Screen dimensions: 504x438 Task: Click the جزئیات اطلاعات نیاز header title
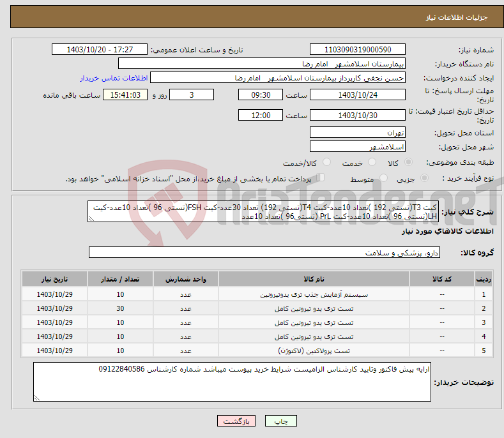point(457,17)
